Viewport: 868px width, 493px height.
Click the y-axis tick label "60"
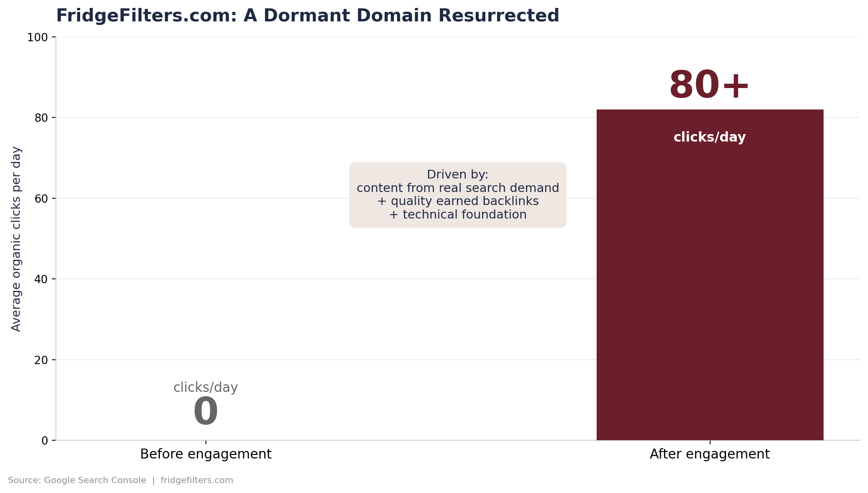click(41, 199)
